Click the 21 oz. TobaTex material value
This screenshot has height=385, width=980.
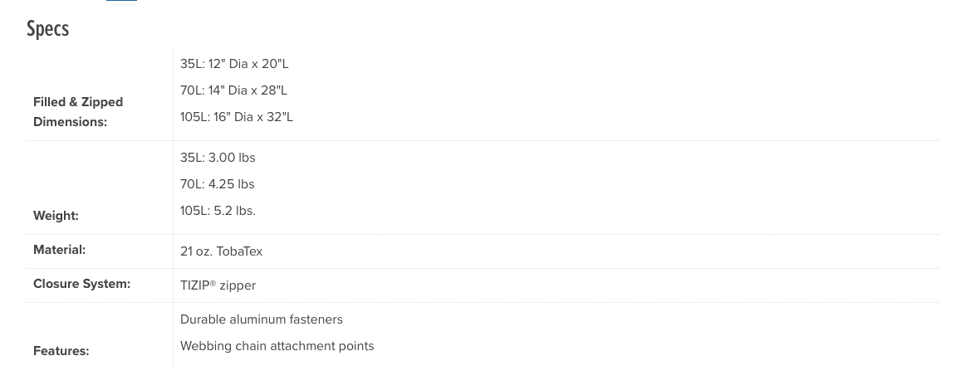click(221, 251)
